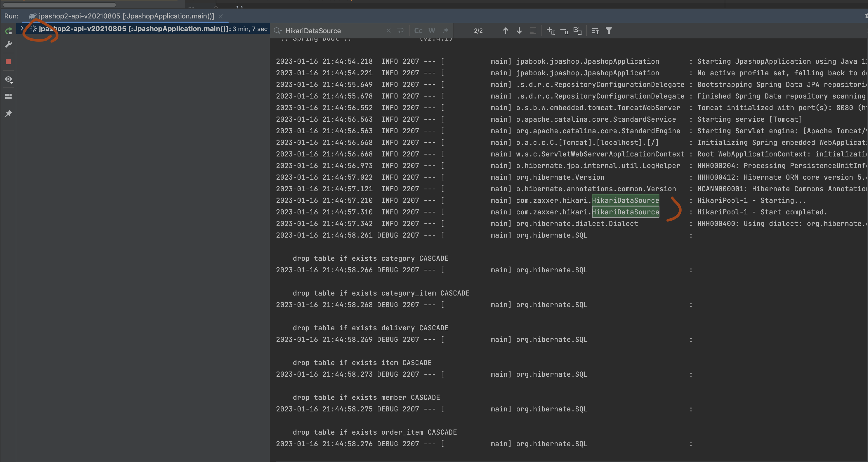Pin the current Run tab
Image resolution: width=868 pixels, height=462 pixels.
9,114
